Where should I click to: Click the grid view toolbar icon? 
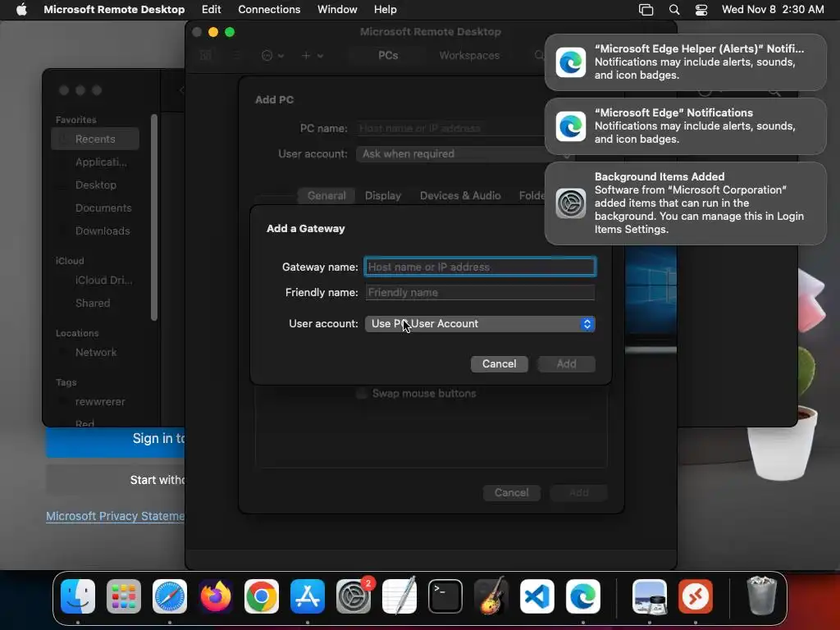(206, 55)
